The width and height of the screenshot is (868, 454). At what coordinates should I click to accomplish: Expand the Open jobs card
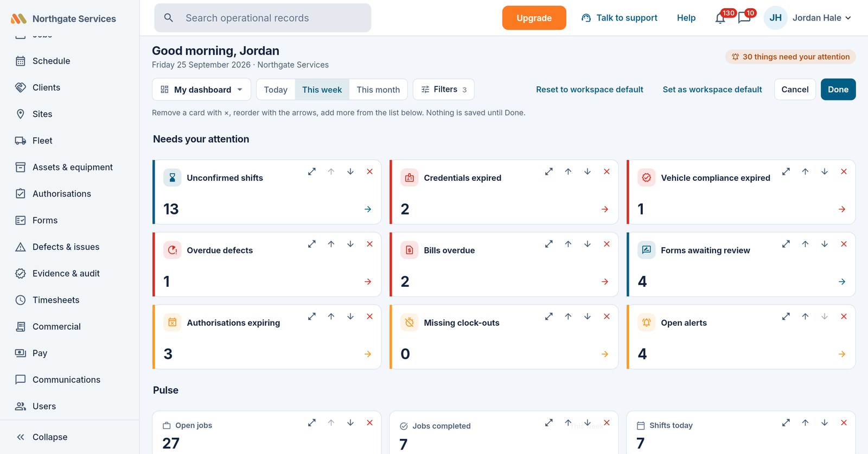[x=312, y=423]
